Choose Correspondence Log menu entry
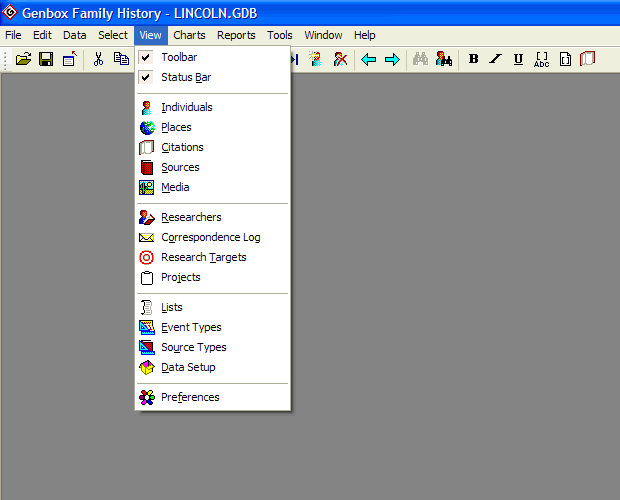 (210, 237)
